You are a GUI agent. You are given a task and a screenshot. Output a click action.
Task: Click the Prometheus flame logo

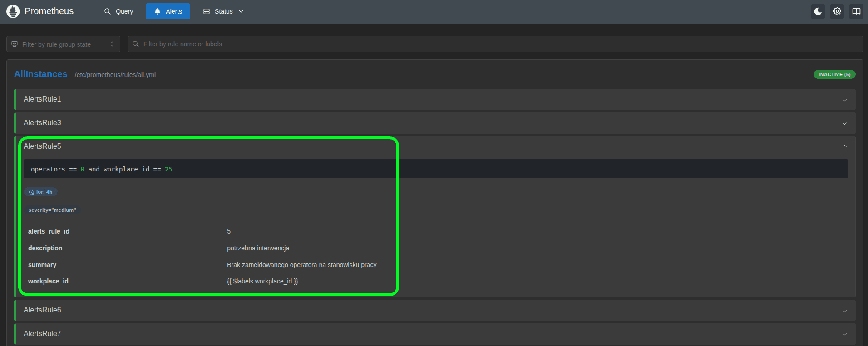coord(13,11)
